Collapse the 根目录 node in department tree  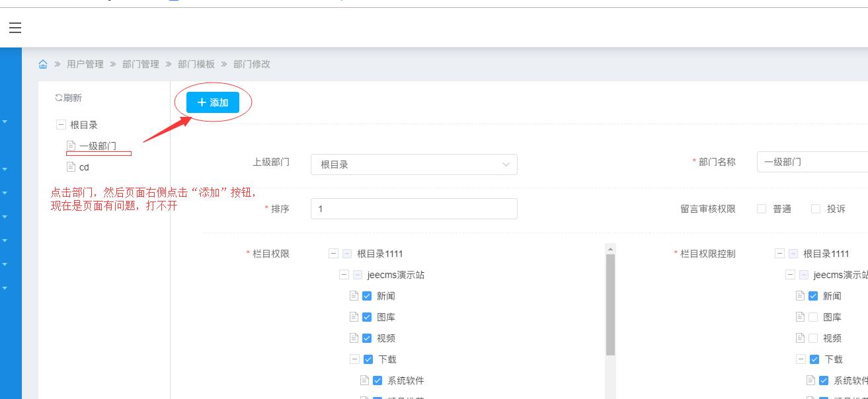(x=61, y=124)
